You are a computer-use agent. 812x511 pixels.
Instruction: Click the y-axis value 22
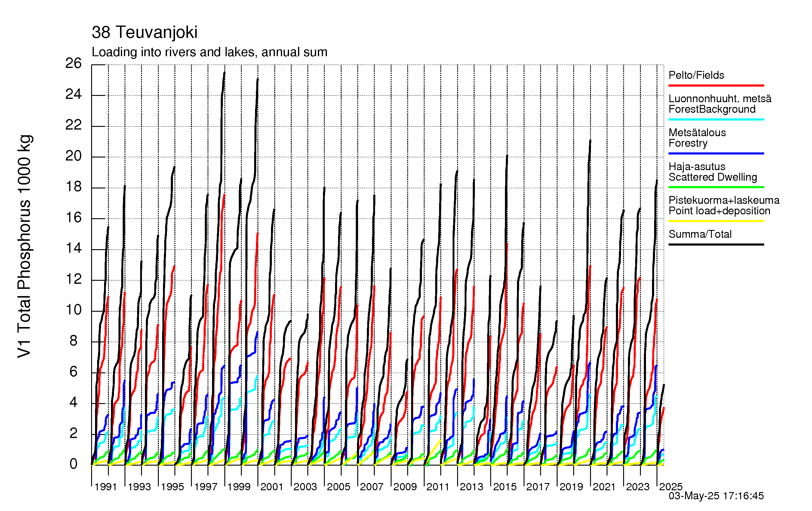coord(73,125)
